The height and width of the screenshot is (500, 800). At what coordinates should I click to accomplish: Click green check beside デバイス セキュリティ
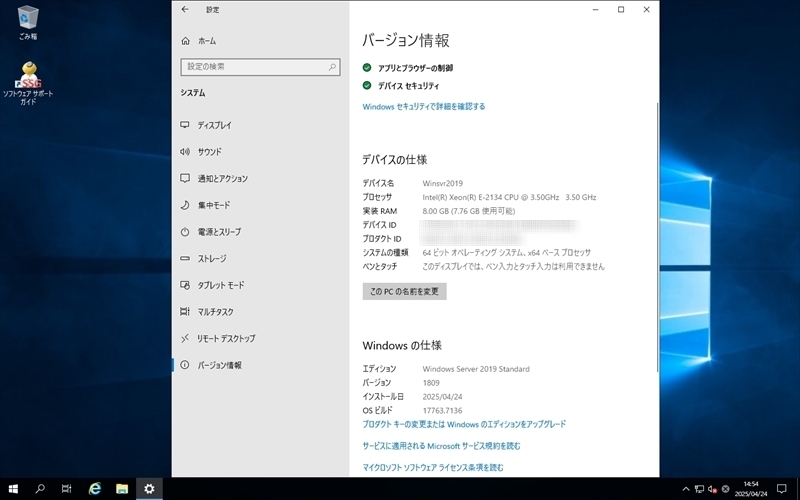(x=367, y=85)
